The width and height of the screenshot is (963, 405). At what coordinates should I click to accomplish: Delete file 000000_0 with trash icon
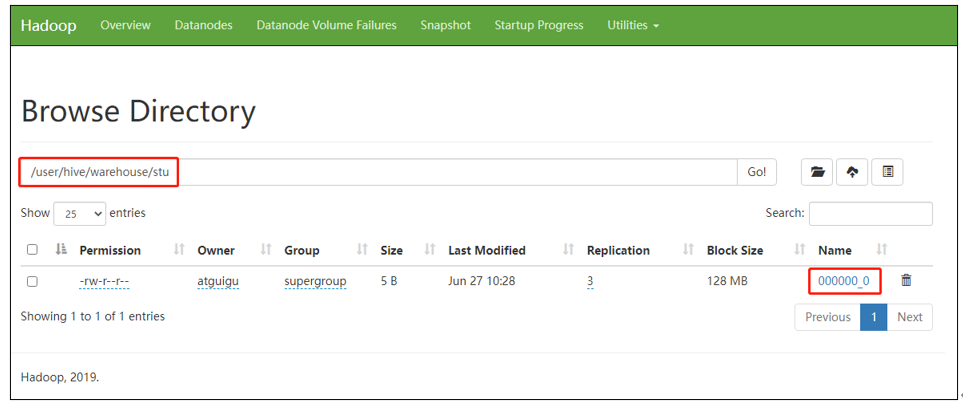pyautogui.click(x=906, y=281)
